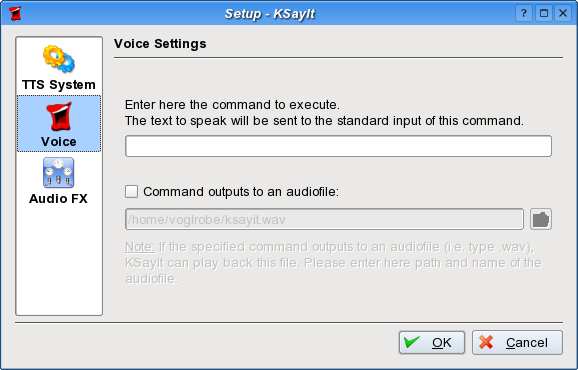Switch to the TTS System page label
Image resolution: width=578 pixels, height=370 pixels.
tap(59, 85)
